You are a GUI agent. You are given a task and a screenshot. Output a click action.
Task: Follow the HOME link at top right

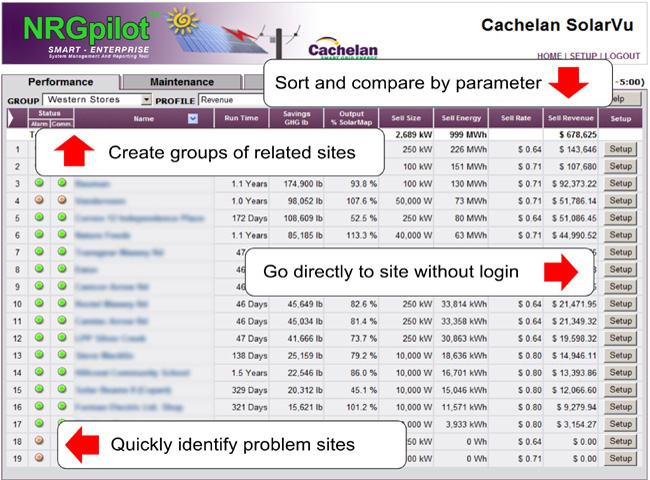coord(550,57)
